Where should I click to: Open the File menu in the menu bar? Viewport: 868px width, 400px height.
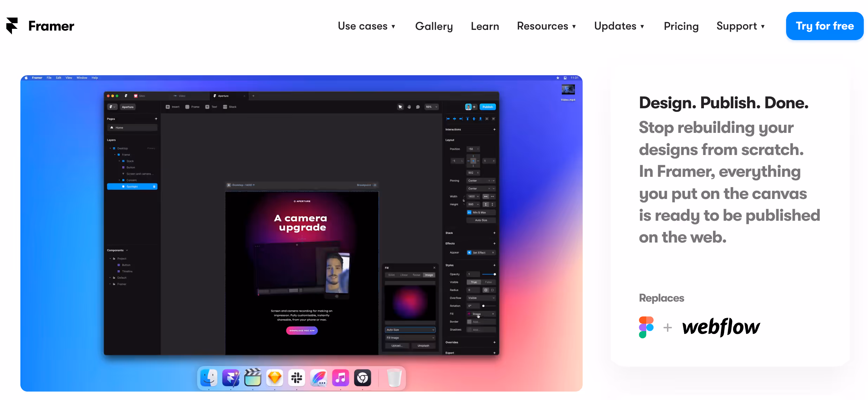[49, 78]
